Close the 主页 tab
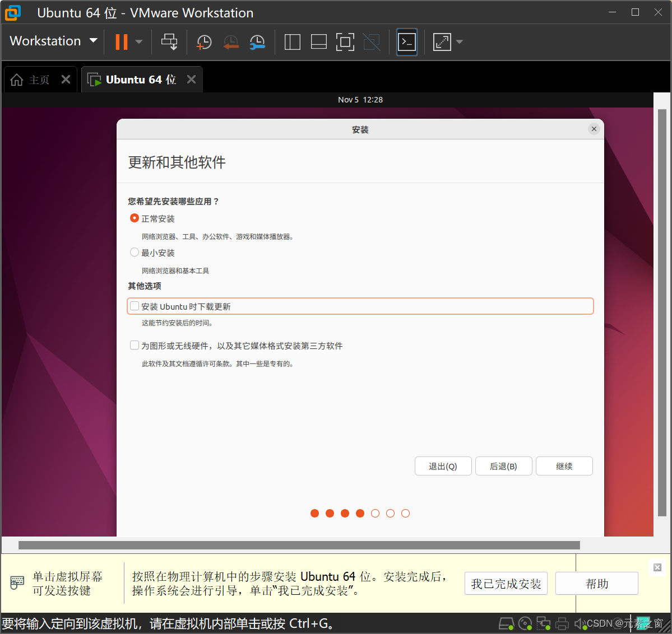This screenshot has width=672, height=634. [x=66, y=80]
